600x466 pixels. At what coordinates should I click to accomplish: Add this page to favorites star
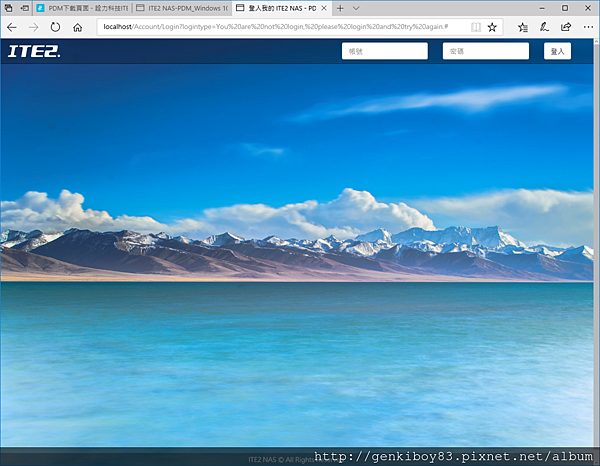(x=492, y=27)
